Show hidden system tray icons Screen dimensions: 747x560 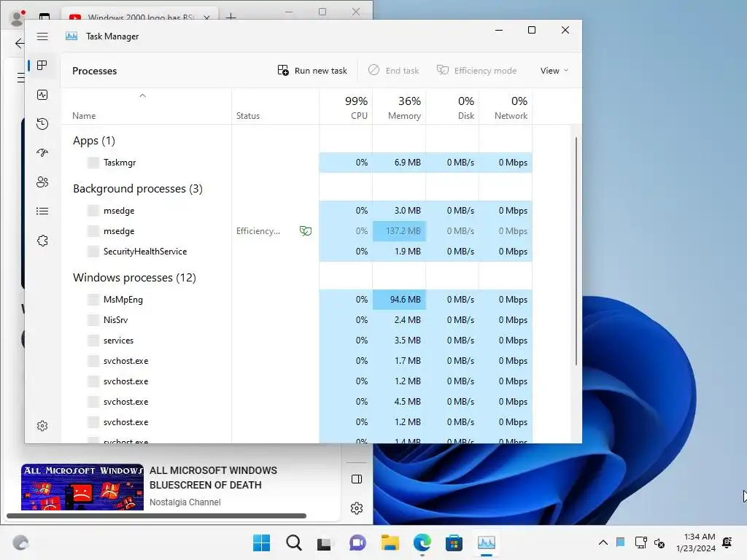click(x=603, y=542)
